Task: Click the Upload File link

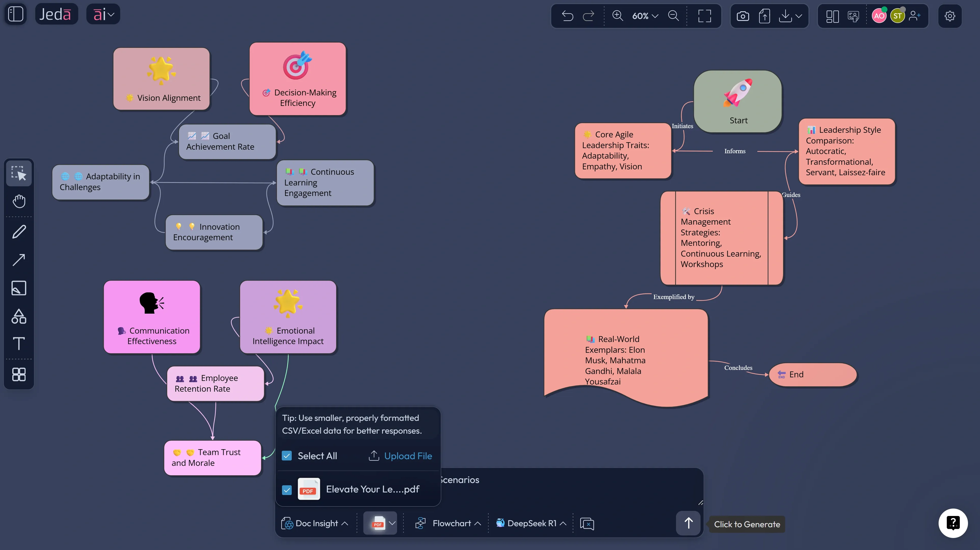Action: click(x=408, y=456)
